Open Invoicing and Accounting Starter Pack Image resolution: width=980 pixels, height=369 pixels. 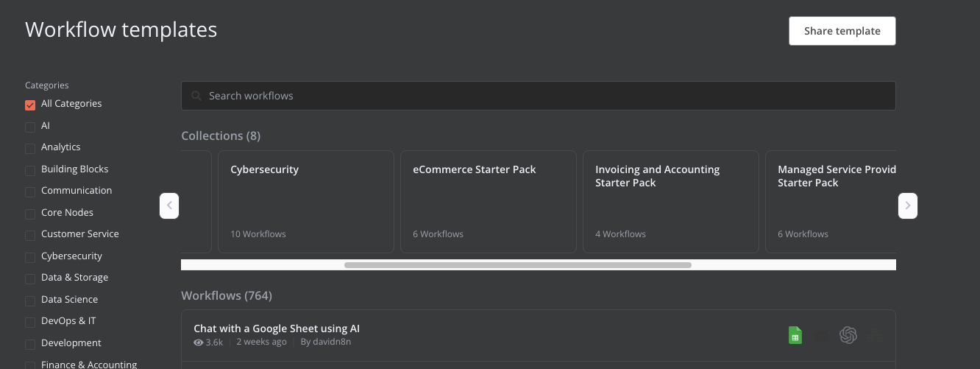pyautogui.click(x=671, y=202)
